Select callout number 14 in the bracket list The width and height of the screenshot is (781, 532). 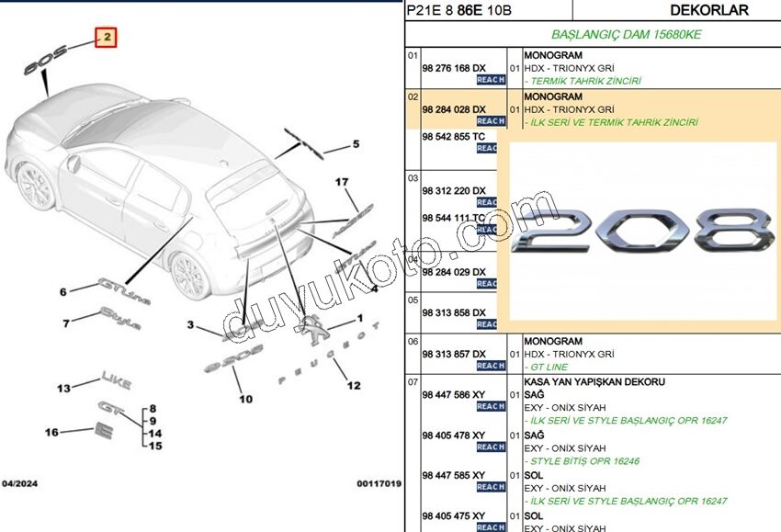[155, 434]
